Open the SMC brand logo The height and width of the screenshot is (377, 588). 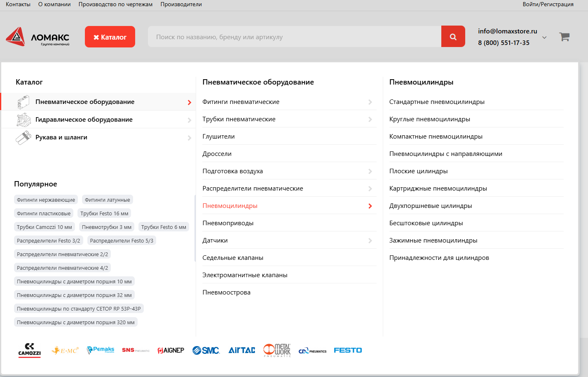click(206, 350)
